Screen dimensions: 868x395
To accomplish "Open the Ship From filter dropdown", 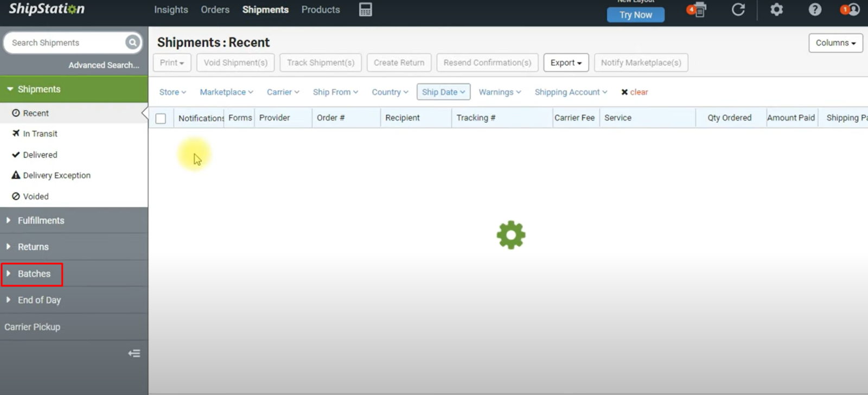I will pyautogui.click(x=335, y=92).
